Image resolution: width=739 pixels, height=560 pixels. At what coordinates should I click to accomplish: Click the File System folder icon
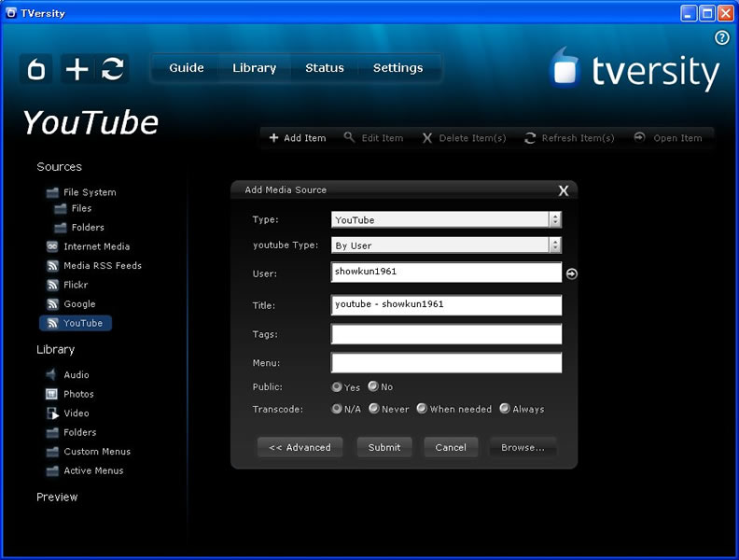(52, 192)
